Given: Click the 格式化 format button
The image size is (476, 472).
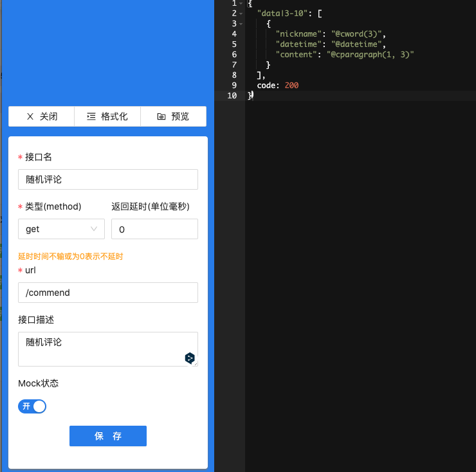Looking at the screenshot, I should pos(107,116).
